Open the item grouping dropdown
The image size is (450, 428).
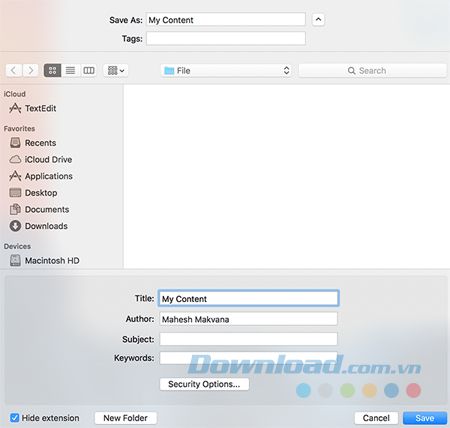pyautogui.click(x=116, y=70)
